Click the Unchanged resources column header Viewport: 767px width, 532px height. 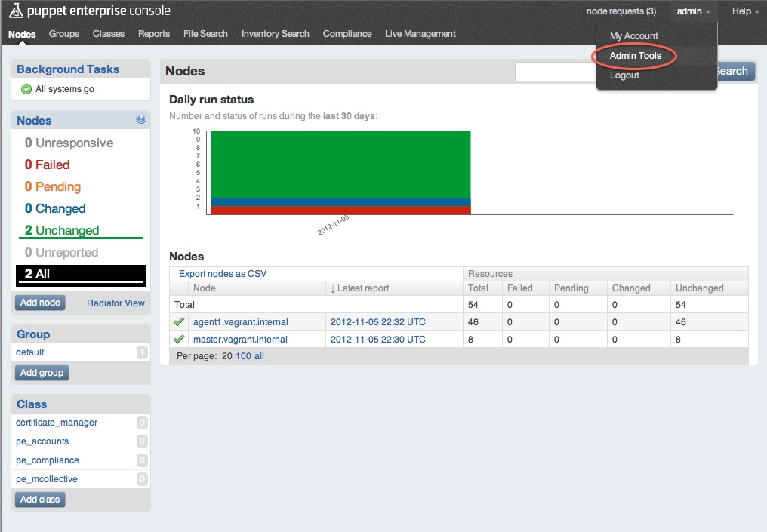(x=700, y=288)
